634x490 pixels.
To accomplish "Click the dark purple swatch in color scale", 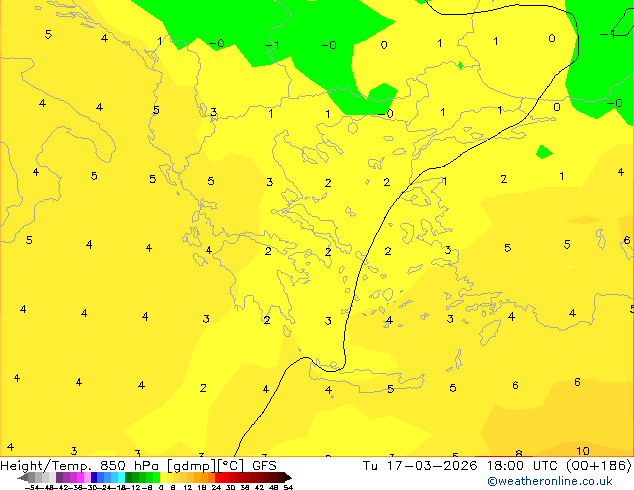I will coord(59,478).
